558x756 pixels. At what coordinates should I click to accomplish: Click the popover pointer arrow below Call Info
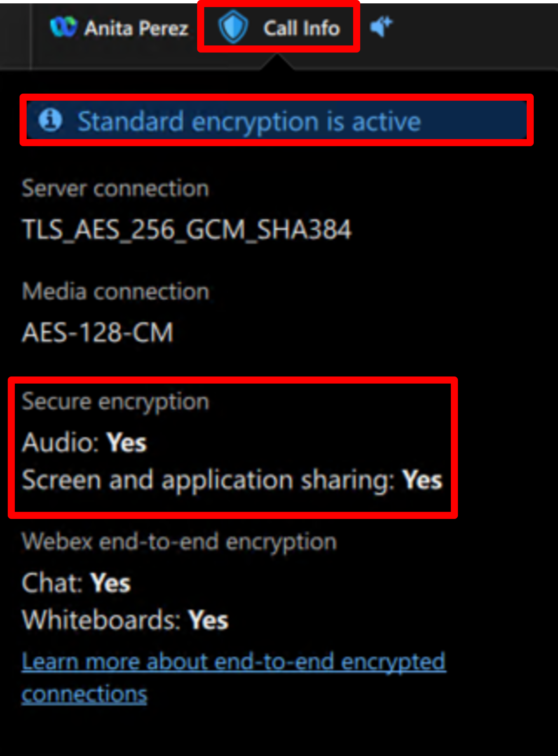click(x=277, y=63)
